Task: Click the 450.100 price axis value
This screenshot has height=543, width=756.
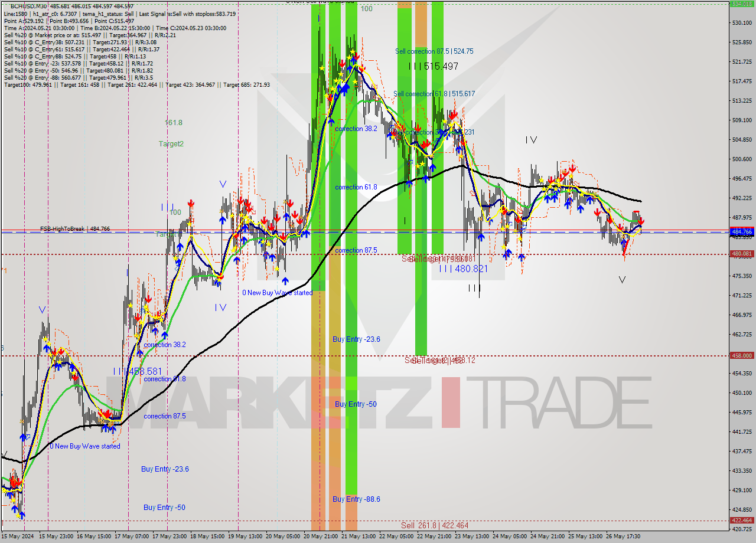Action: coord(742,392)
